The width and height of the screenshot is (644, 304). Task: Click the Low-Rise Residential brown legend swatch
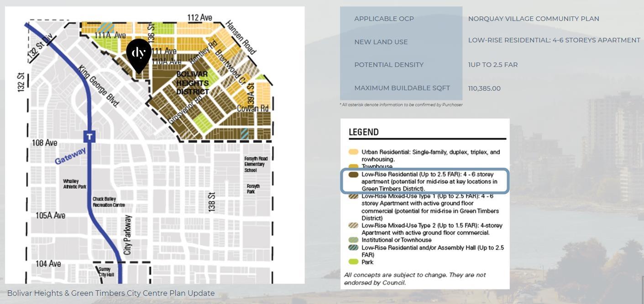[353, 175]
